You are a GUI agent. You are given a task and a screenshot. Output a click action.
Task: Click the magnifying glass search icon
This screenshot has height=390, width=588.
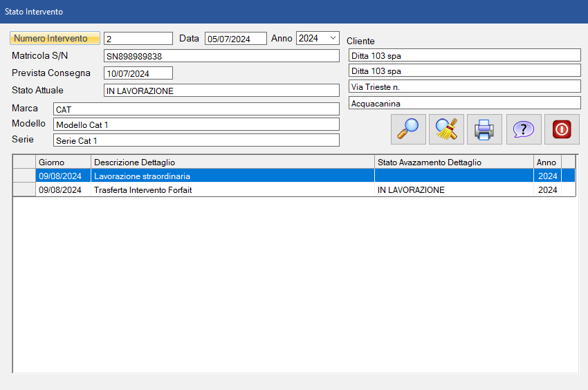click(408, 129)
